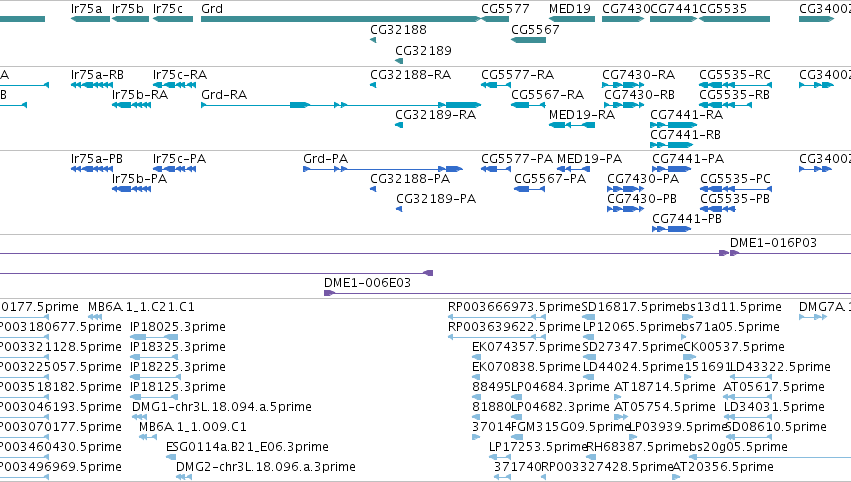Select the CG7441-RA transcript
Viewport: 851px width, 482px height.
[x=674, y=125]
